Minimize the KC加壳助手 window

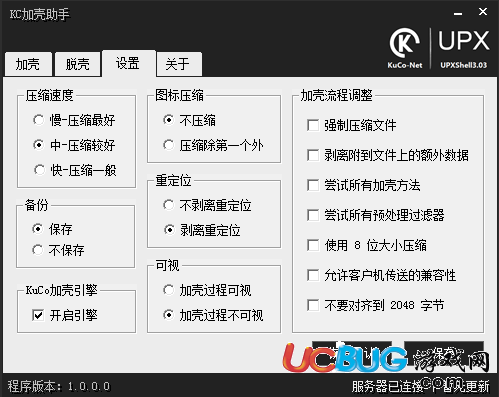tap(458, 13)
